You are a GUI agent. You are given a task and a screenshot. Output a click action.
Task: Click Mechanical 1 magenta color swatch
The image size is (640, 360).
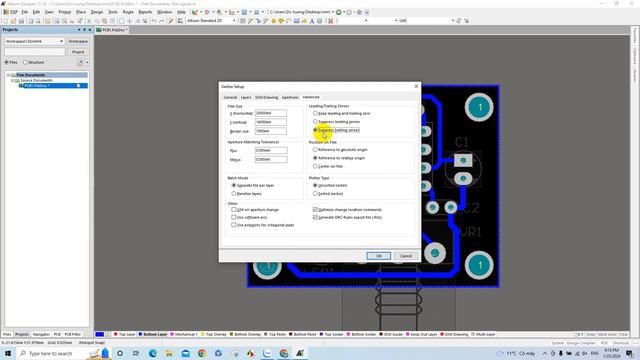click(172, 334)
